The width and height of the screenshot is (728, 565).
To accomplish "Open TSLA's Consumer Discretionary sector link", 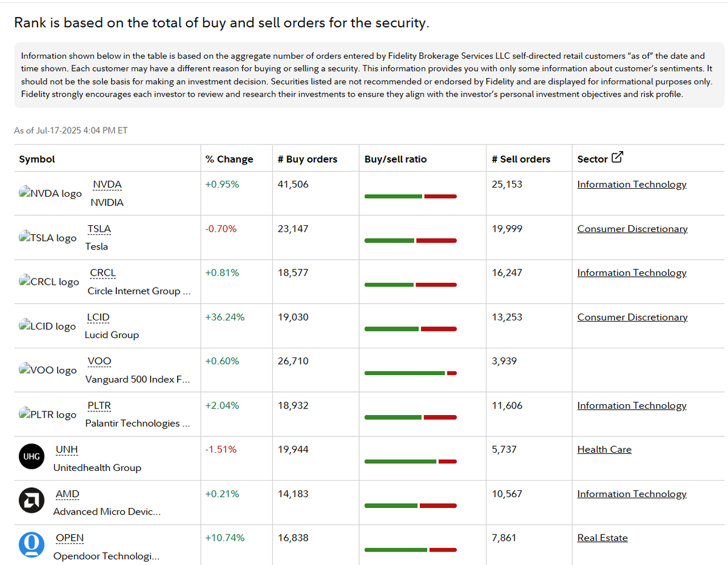I will pyautogui.click(x=632, y=229).
